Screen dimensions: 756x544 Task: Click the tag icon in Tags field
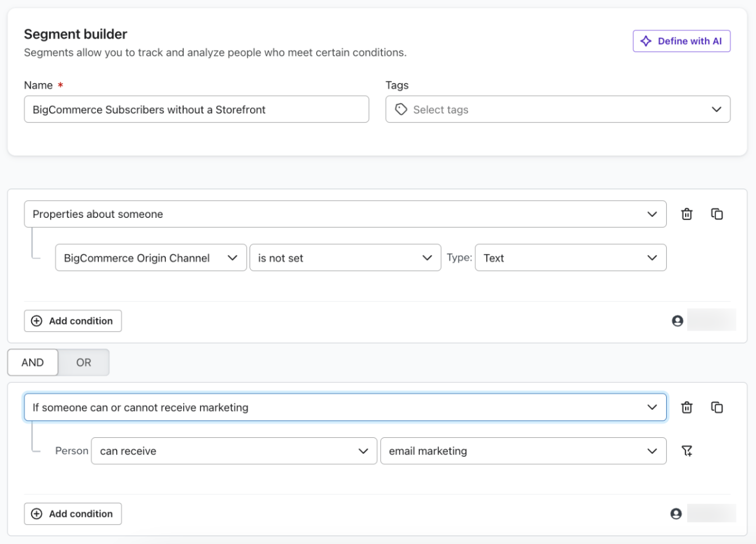401,109
